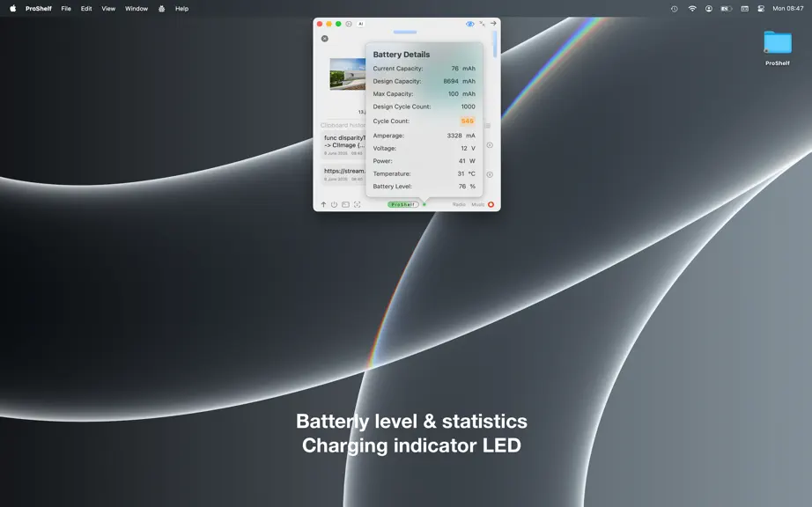Screen dimensions: 812x507
Task: Open the ProShelf application menu
Action: coord(39,8)
